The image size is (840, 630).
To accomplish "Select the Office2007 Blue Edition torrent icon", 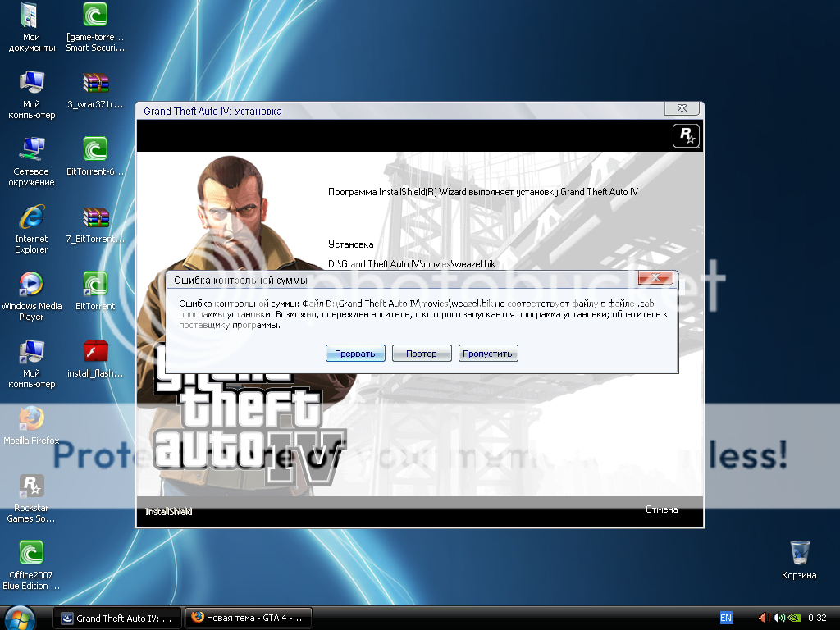I will point(31,554).
